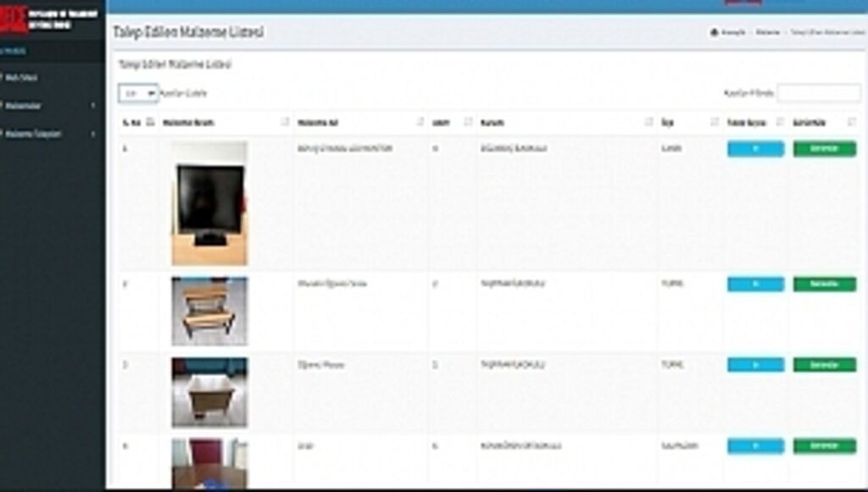Viewport: 868px width, 492px height.
Task: Click the sort icon on S. No column
Action: click(x=150, y=123)
